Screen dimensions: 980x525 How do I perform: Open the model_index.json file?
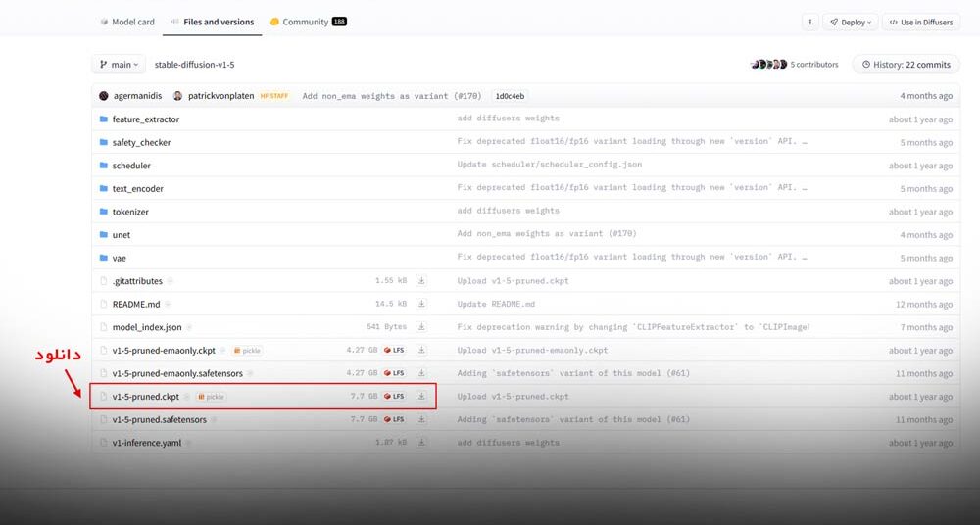[x=147, y=327]
